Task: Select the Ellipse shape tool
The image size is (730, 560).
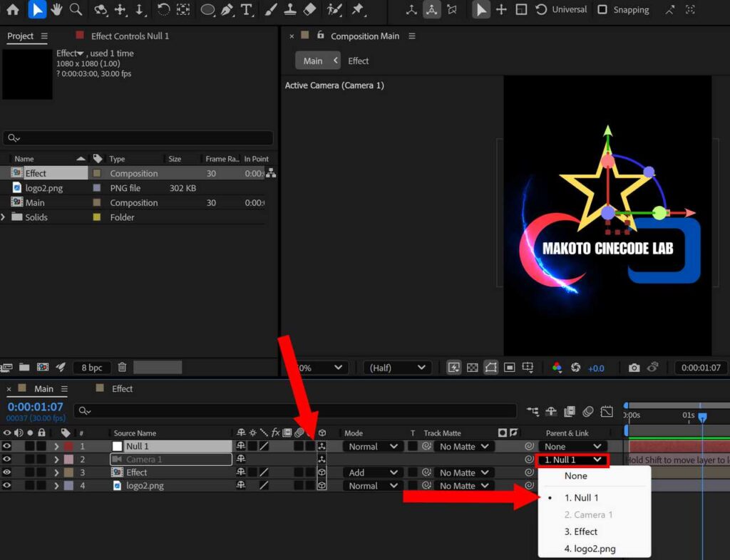Action: point(207,9)
